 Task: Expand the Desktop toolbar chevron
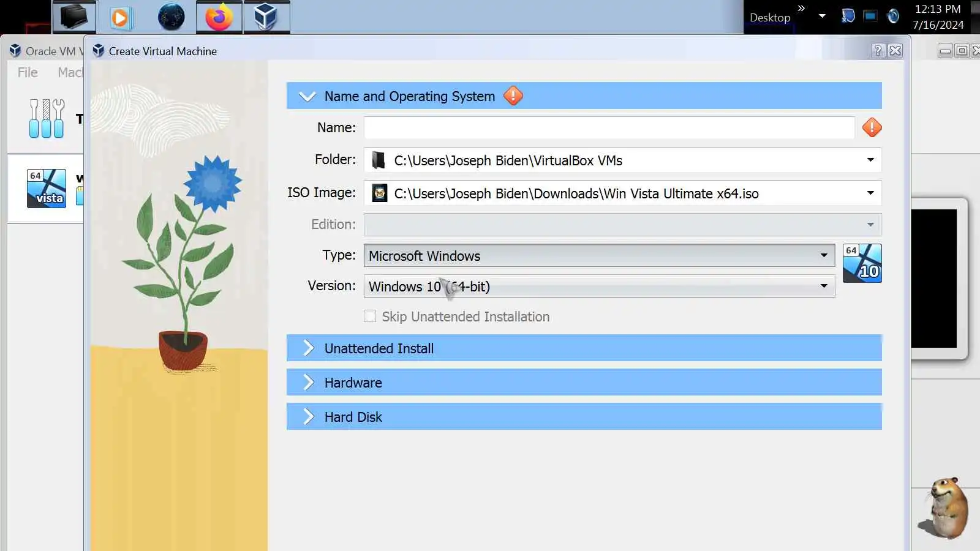[x=801, y=8]
